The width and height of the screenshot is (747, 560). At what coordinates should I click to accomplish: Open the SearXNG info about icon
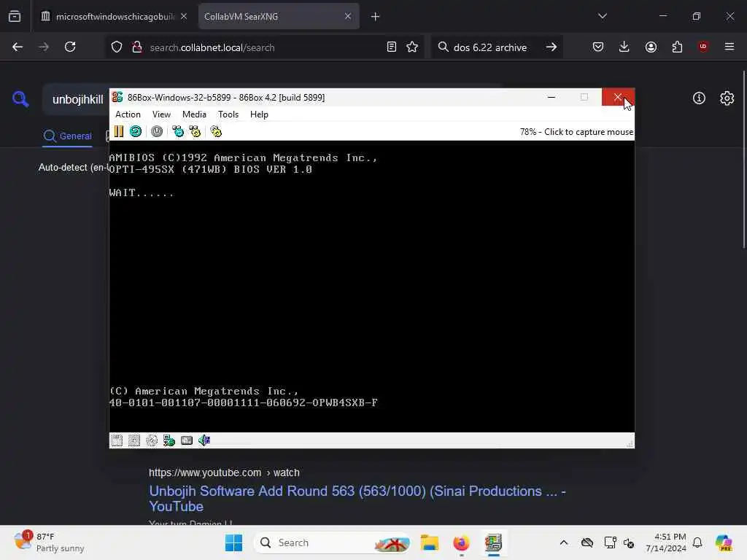click(699, 98)
